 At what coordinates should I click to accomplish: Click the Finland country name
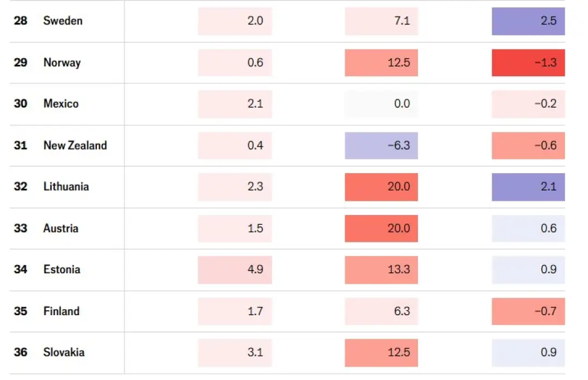tap(61, 311)
